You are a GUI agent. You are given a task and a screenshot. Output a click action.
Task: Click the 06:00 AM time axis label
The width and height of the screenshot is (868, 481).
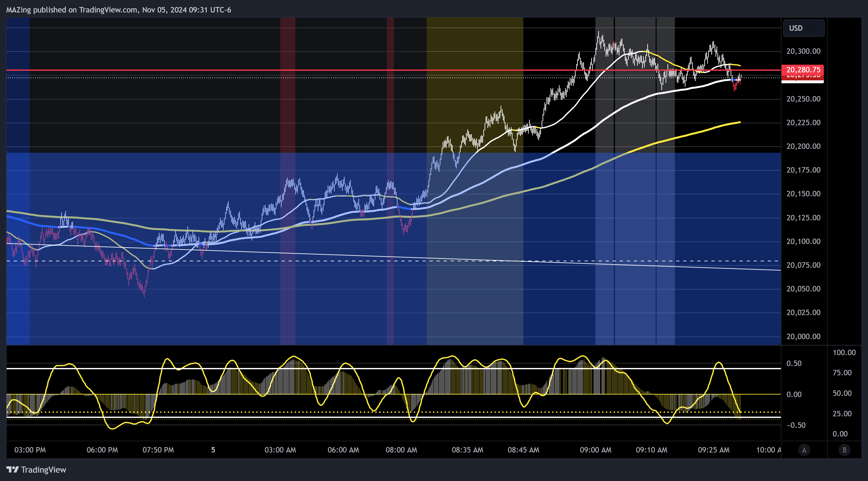pos(343,450)
